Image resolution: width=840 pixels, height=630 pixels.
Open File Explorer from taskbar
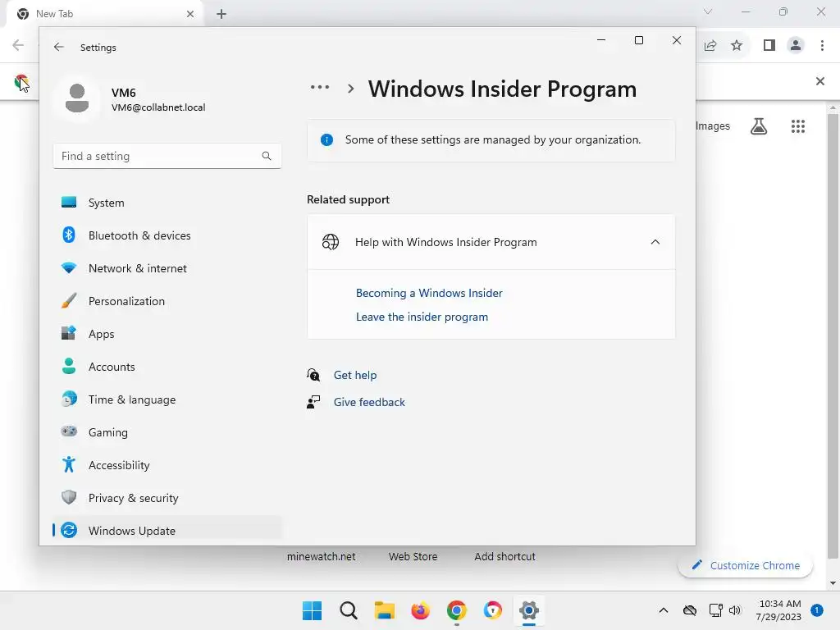click(384, 610)
